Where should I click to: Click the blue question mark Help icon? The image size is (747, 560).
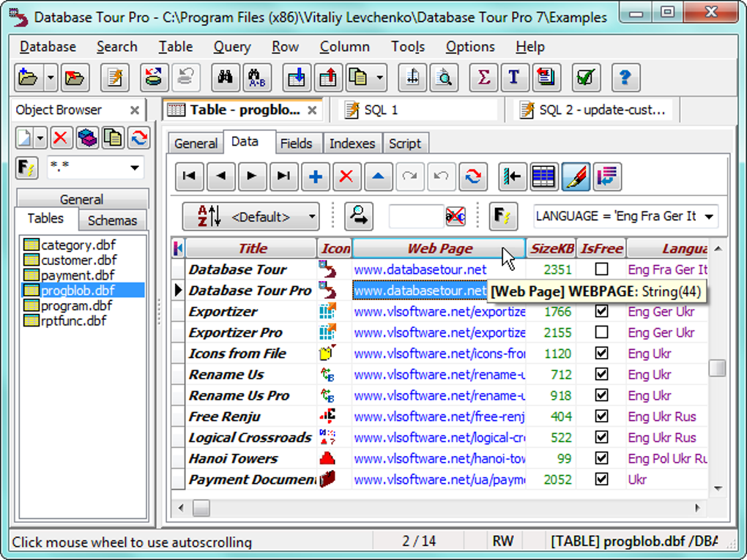pyautogui.click(x=625, y=77)
